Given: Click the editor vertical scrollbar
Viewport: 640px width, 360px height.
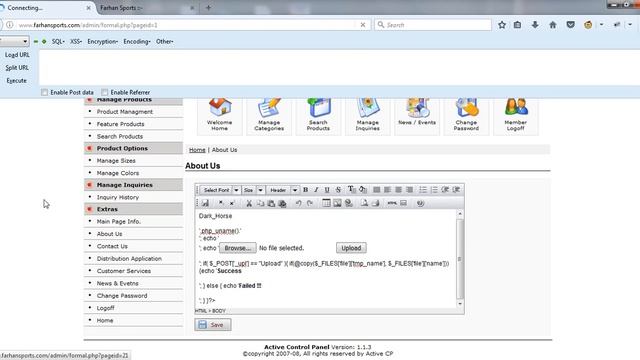Looking at the screenshot, I should (460, 259).
